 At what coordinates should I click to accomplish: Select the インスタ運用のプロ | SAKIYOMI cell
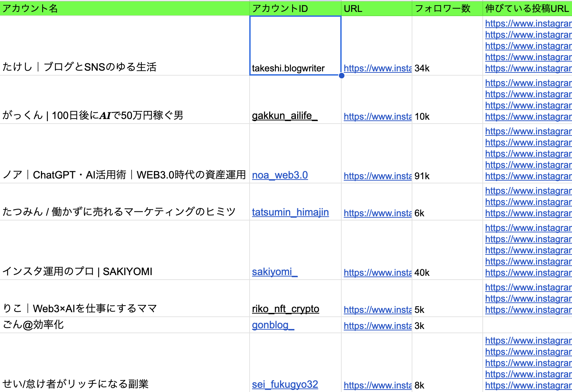(125, 250)
